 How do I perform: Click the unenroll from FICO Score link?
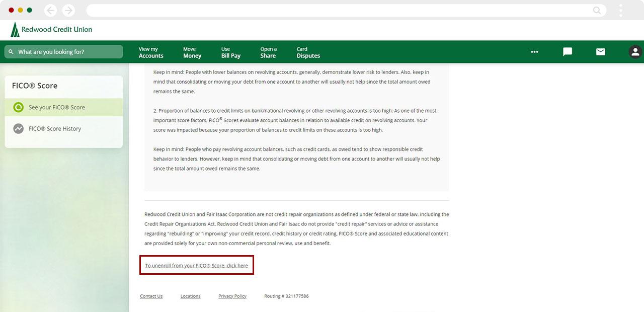(x=196, y=266)
